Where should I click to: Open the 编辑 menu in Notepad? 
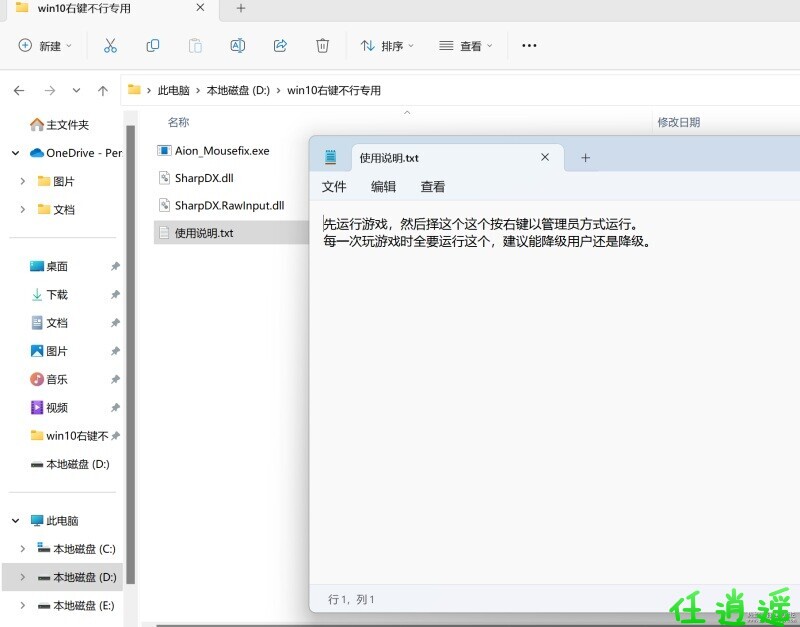[x=383, y=187]
